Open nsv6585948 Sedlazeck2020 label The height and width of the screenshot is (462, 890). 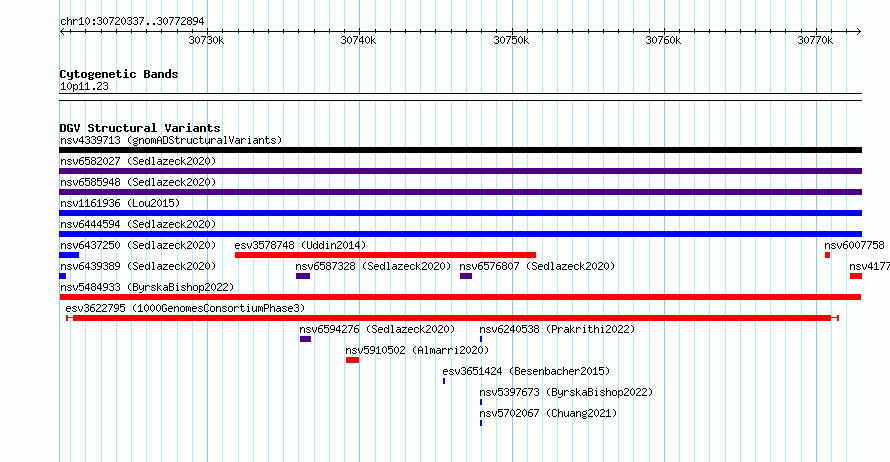tap(138, 182)
